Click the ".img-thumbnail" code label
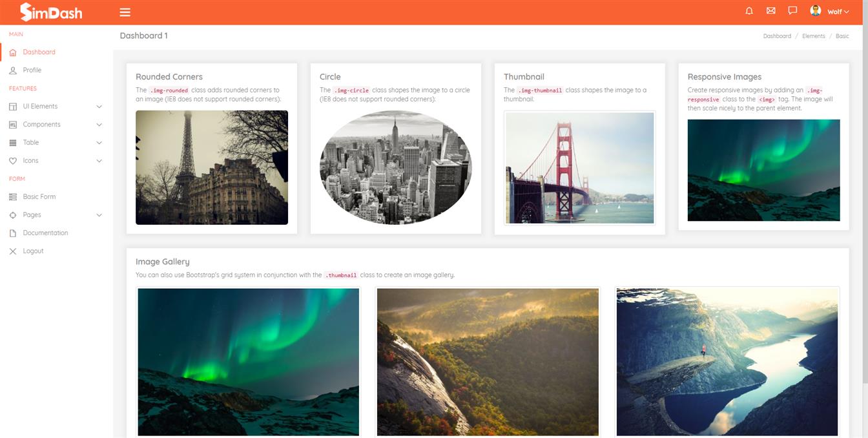The image size is (868, 438). point(540,90)
